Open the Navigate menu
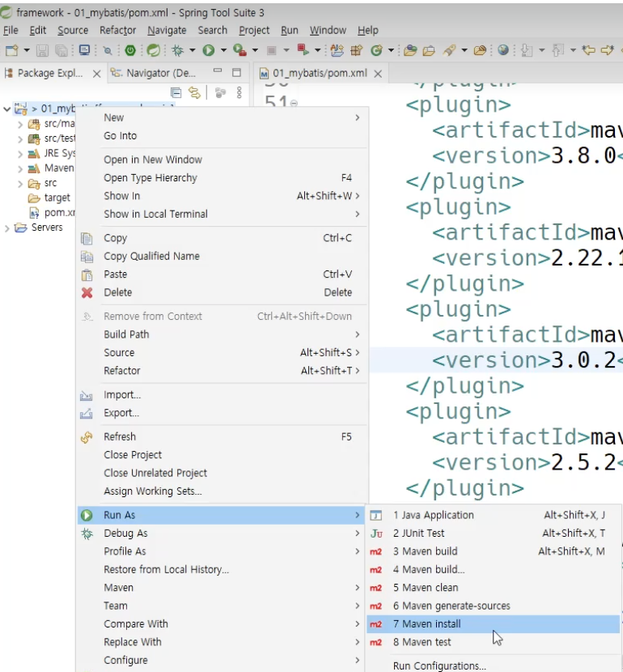The height and width of the screenshot is (672, 623). point(167,31)
